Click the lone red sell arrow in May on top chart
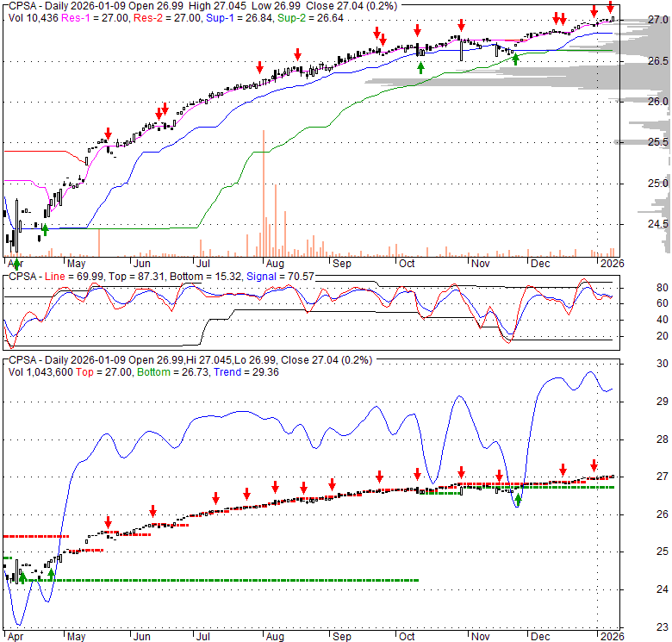 (108, 134)
